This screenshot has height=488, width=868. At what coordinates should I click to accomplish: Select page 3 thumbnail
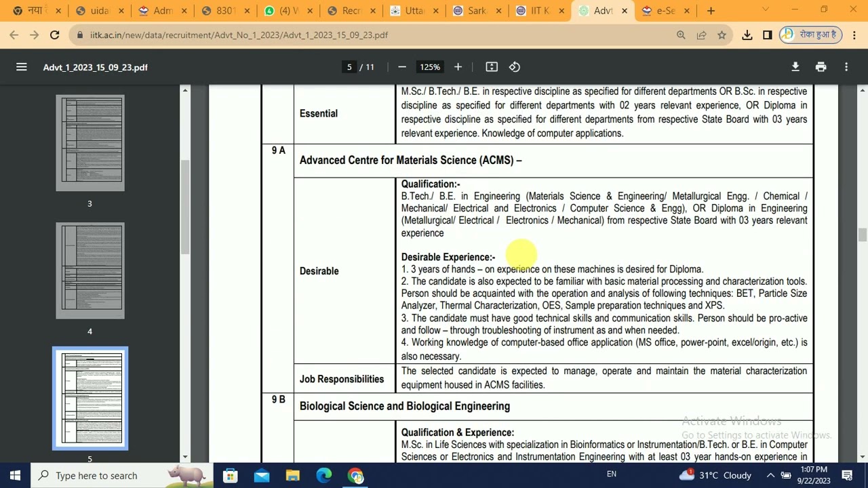(x=90, y=144)
